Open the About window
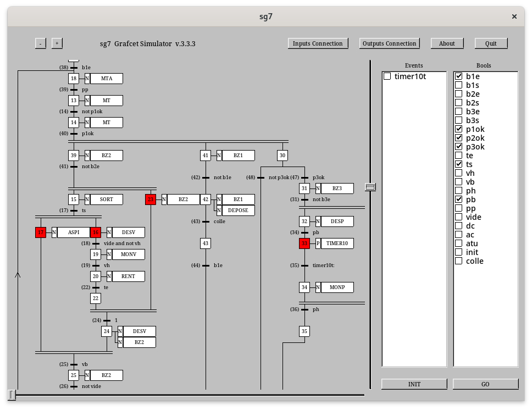The width and height of the screenshot is (532, 410). pyautogui.click(x=447, y=43)
